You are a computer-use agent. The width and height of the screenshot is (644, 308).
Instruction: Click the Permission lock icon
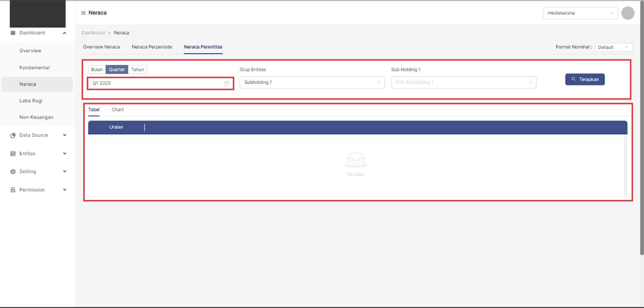point(13,190)
